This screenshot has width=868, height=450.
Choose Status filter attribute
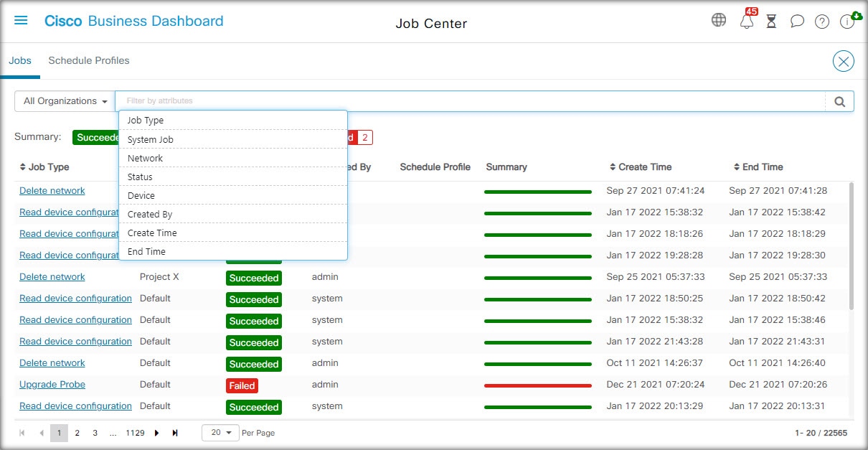(233, 177)
